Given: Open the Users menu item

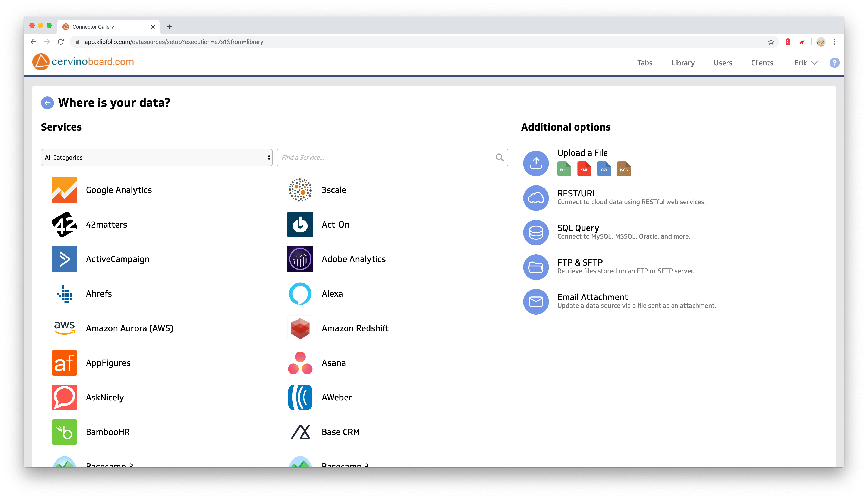Looking at the screenshot, I should pyautogui.click(x=723, y=63).
